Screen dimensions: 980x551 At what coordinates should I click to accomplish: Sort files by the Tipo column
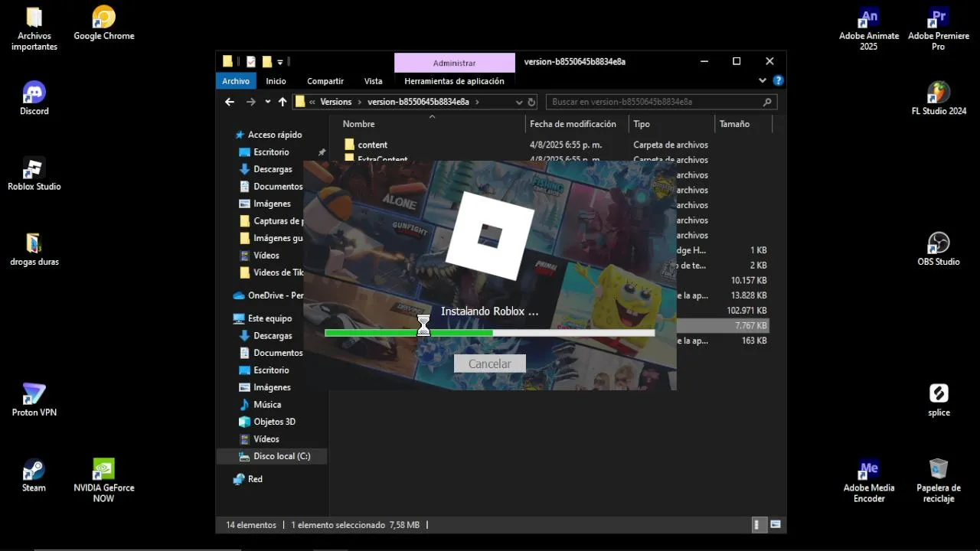point(642,124)
